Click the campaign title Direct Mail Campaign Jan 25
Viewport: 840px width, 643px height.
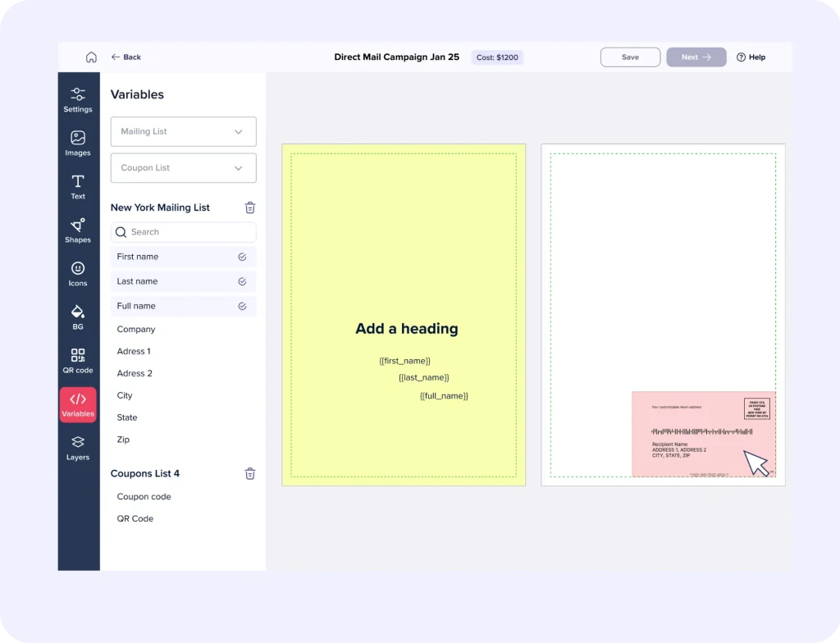click(396, 57)
